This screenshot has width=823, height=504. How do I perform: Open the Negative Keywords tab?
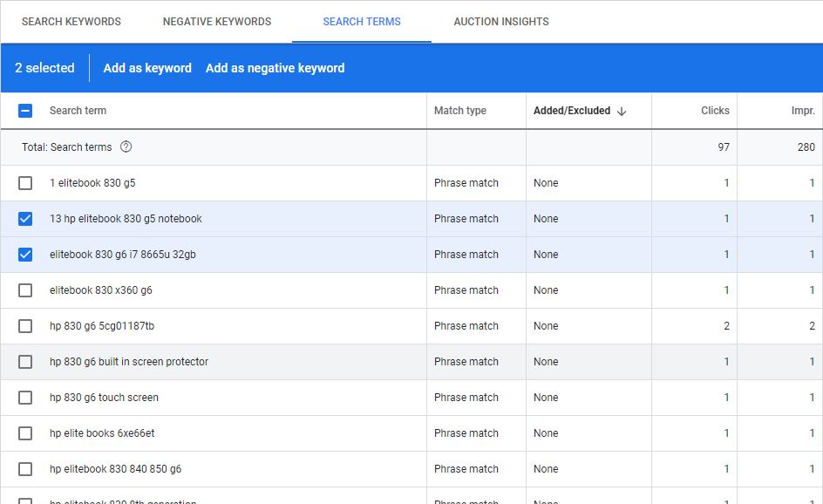(217, 22)
